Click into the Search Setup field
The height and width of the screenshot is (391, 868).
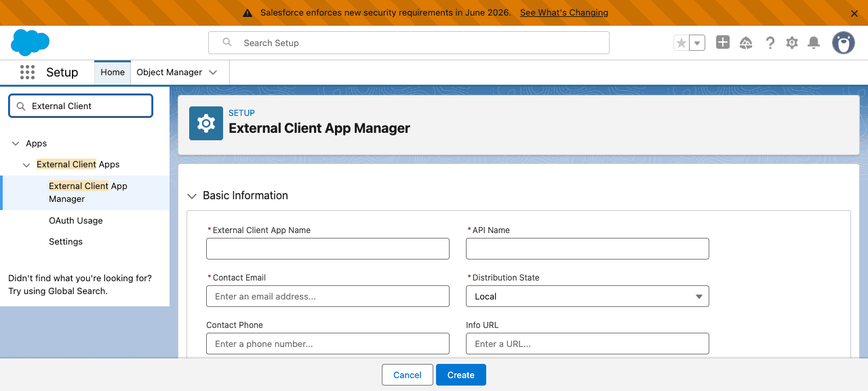click(409, 43)
